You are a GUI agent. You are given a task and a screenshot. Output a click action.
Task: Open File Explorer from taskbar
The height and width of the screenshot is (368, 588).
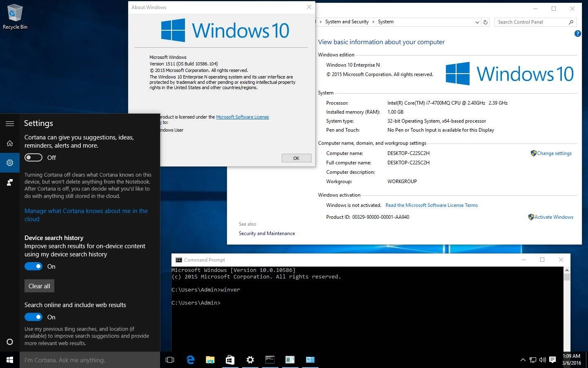tap(210, 360)
